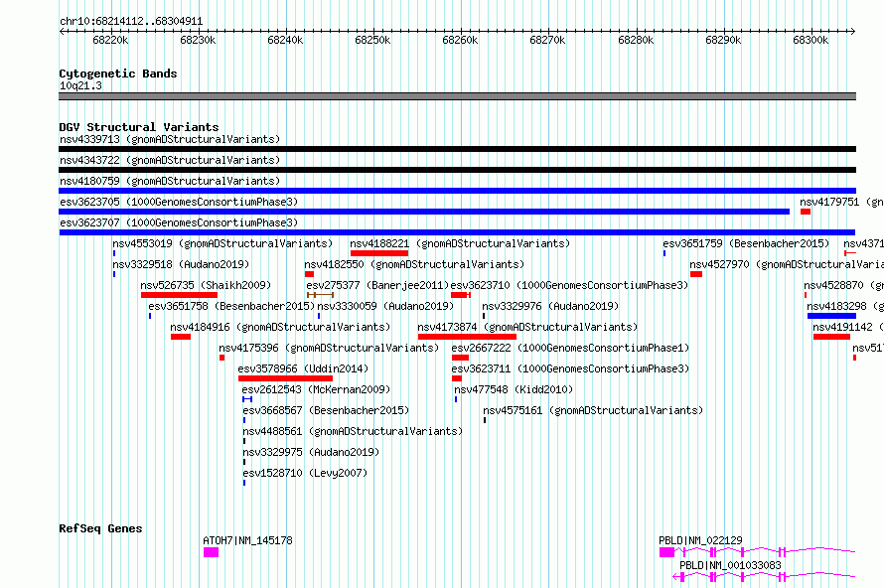Click the red bar under nsv4191142

pyautogui.click(x=832, y=337)
